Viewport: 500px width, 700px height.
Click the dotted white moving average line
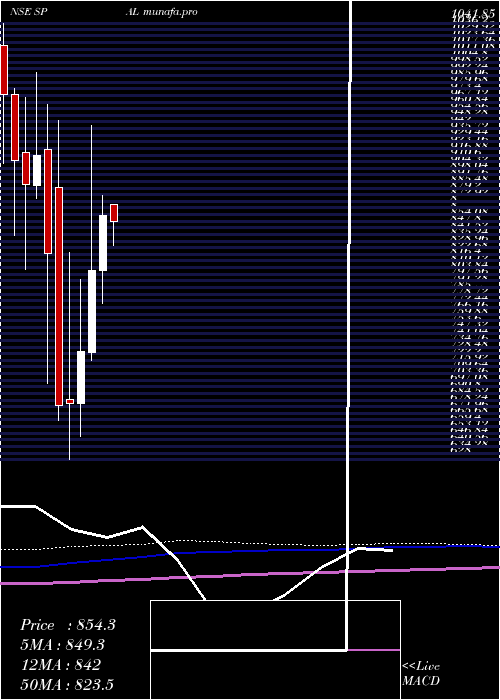(x=250, y=544)
